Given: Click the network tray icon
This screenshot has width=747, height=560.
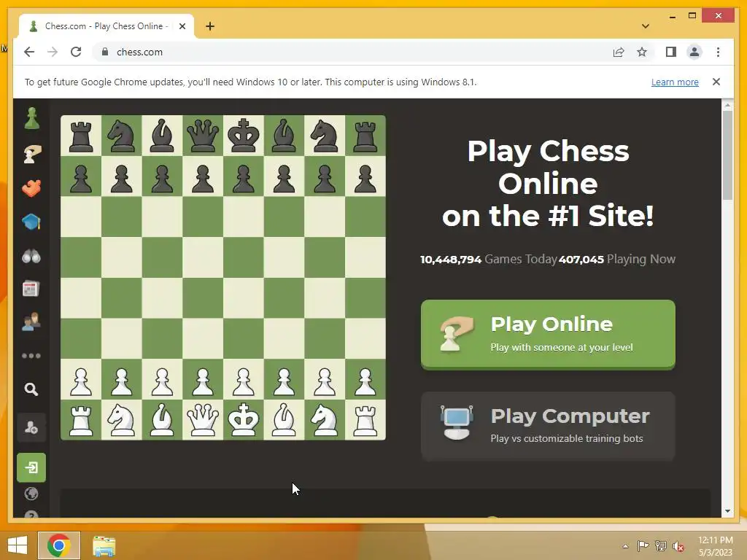Looking at the screenshot, I should point(661,546).
